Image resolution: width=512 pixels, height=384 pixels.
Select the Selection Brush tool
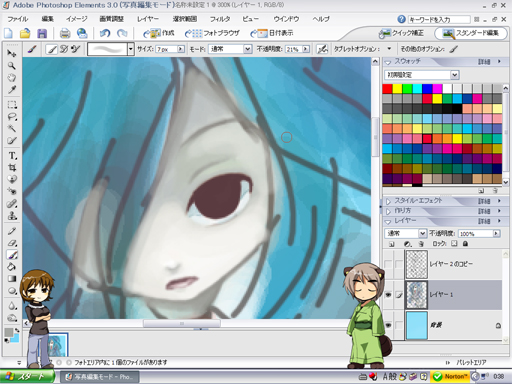point(12,140)
